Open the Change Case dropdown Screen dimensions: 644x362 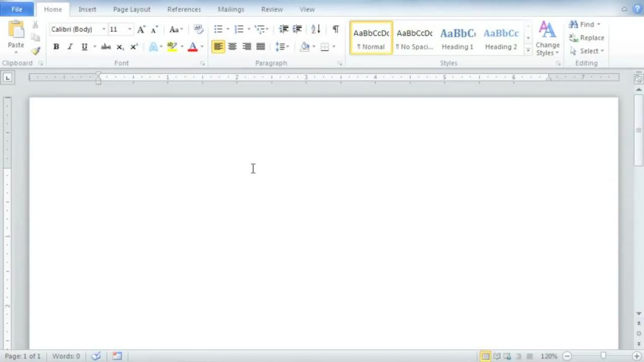click(176, 29)
